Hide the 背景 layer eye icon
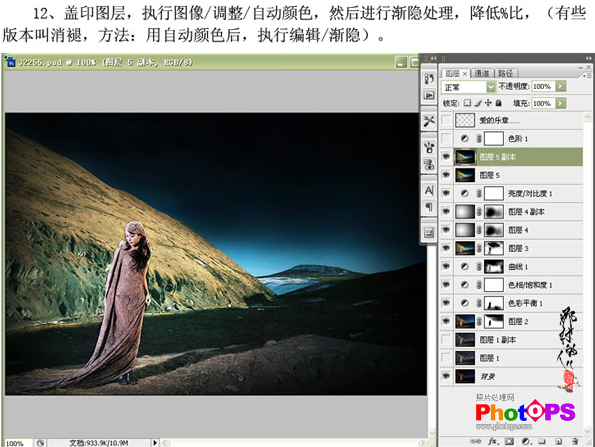Viewport: 595px width, 447px height. [x=446, y=376]
